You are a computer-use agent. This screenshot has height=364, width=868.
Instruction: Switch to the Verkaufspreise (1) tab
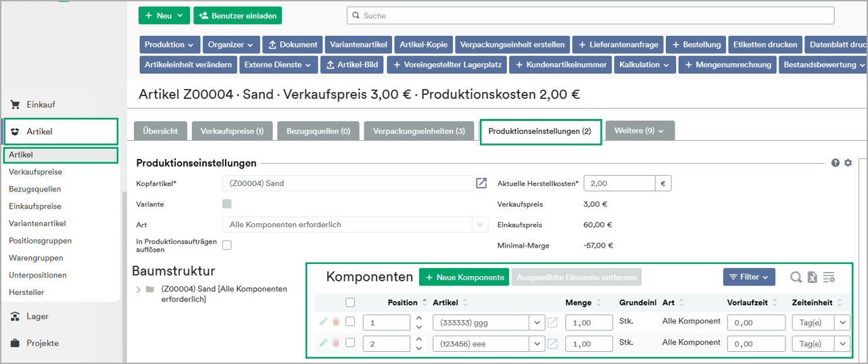[x=232, y=131]
